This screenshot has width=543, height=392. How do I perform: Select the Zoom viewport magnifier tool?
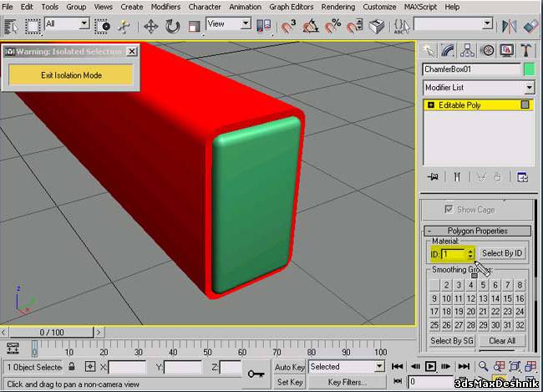(484, 366)
